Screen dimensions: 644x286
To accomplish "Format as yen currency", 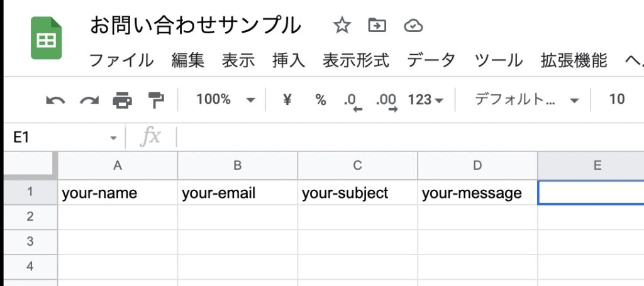I will coord(287,99).
